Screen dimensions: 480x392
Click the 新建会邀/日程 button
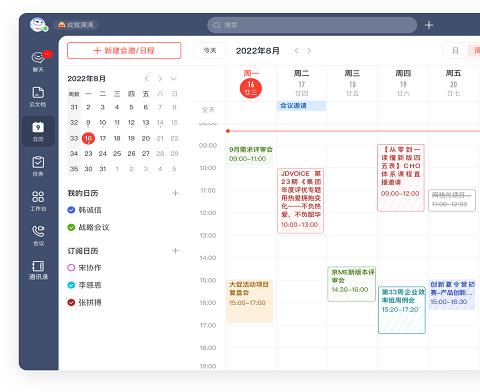coord(124,51)
